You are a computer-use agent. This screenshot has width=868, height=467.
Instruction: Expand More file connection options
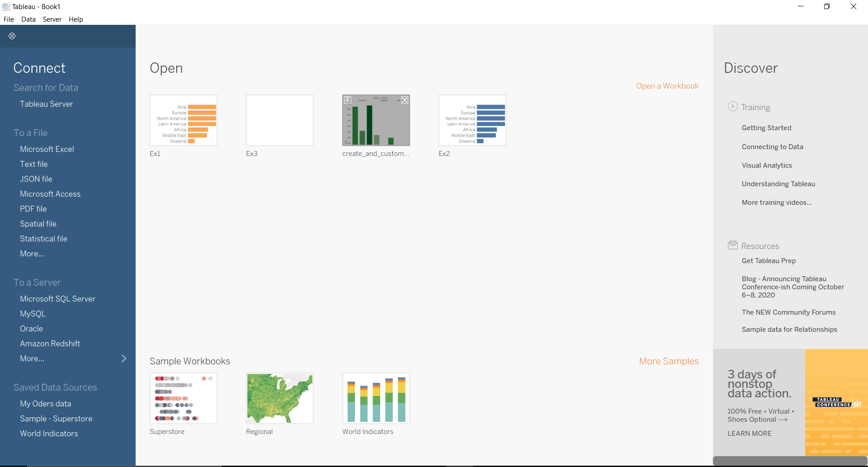[x=32, y=254]
